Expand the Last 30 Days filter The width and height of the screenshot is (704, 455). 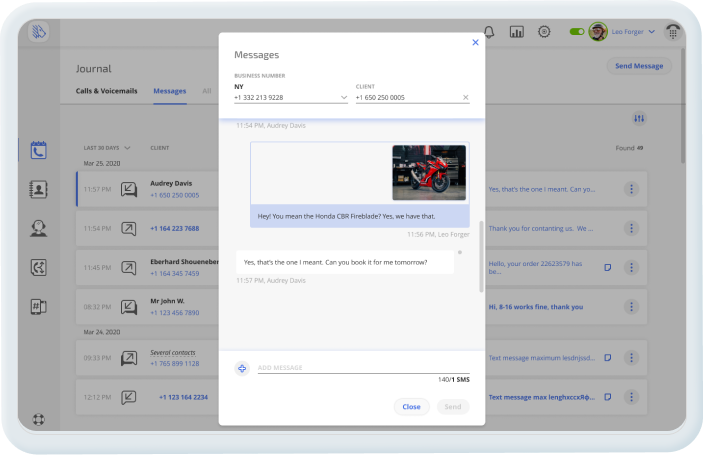(107, 147)
